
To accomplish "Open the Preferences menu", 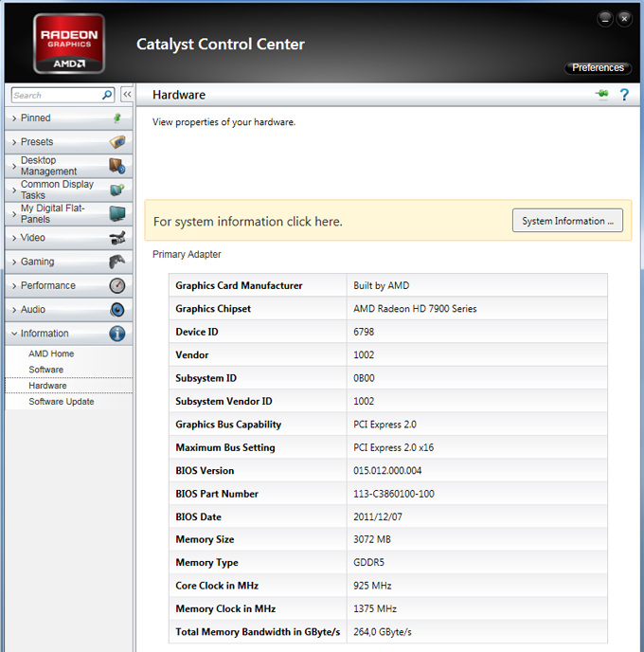I will click(598, 68).
